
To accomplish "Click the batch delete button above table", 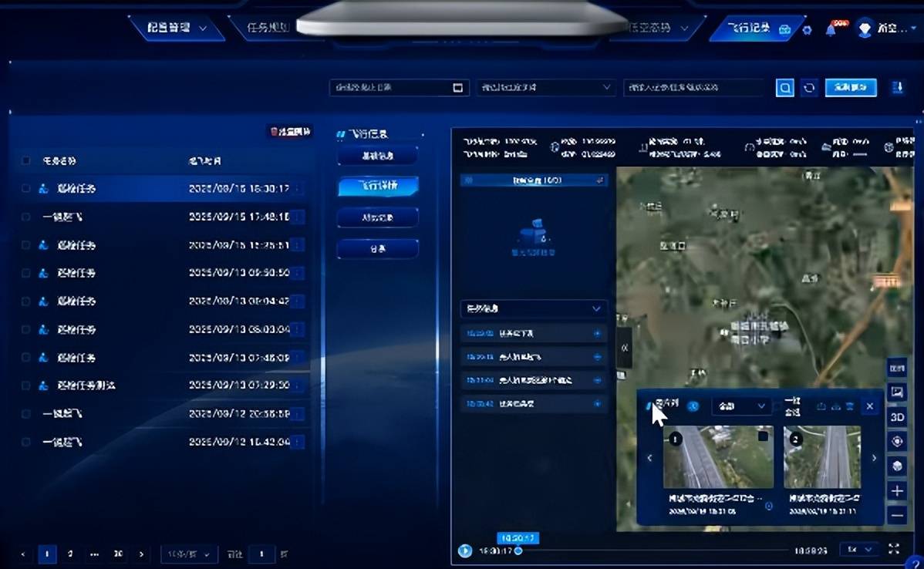I will click(x=290, y=132).
